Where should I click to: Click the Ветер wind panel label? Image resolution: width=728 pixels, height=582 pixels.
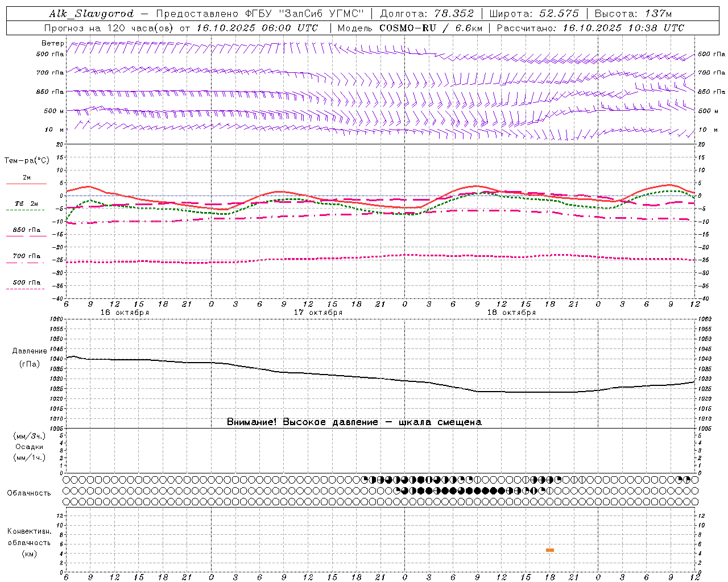(x=53, y=43)
